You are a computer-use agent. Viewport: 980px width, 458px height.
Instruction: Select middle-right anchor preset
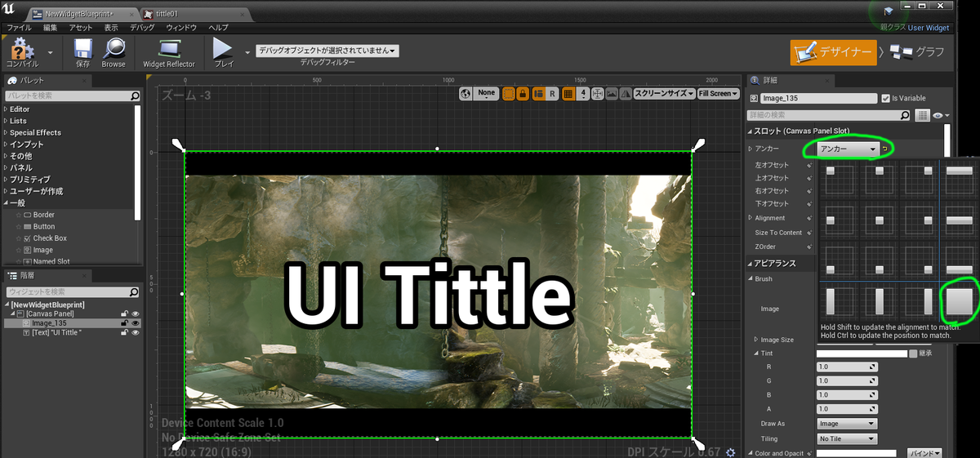919,220
